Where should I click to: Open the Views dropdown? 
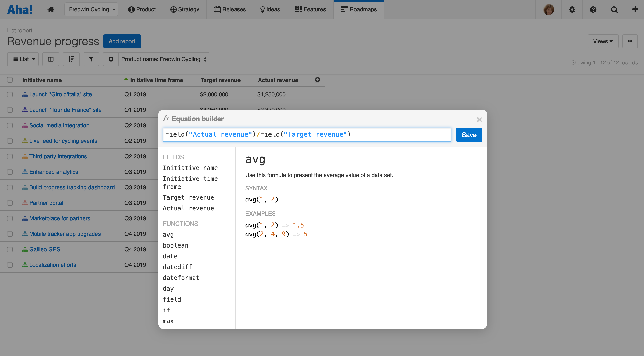click(603, 41)
